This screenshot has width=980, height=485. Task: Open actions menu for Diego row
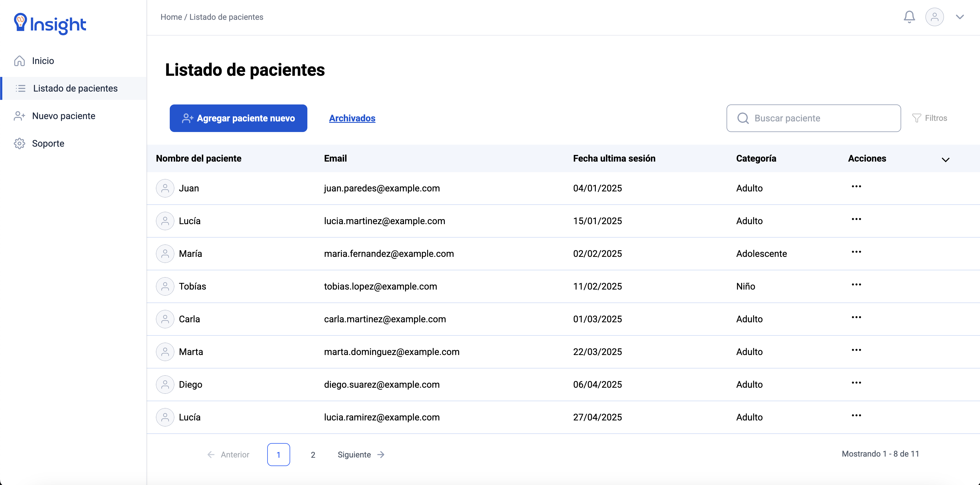click(856, 383)
